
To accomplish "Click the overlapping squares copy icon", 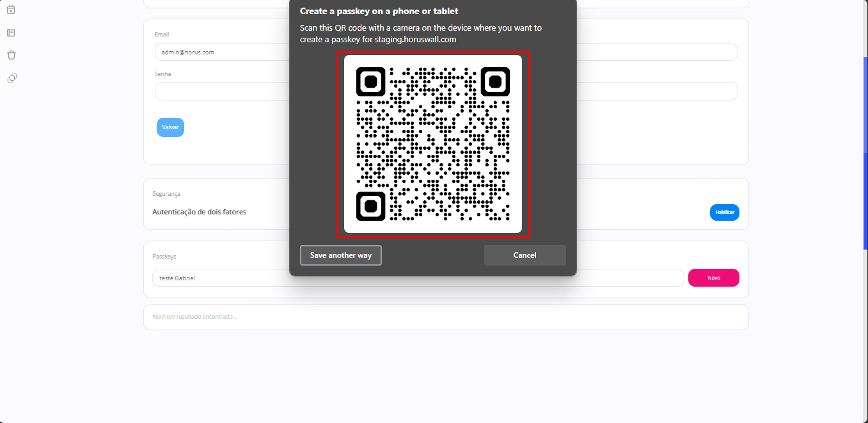I will tap(11, 78).
